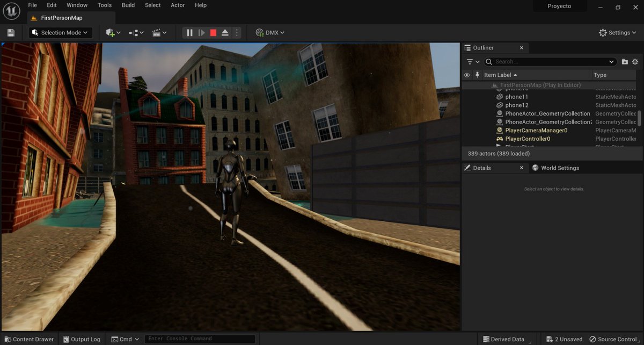644x345 pixels.
Task: Click PlayerCameraM type cell for PlayerCameraManager0
Action: (616, 131)
